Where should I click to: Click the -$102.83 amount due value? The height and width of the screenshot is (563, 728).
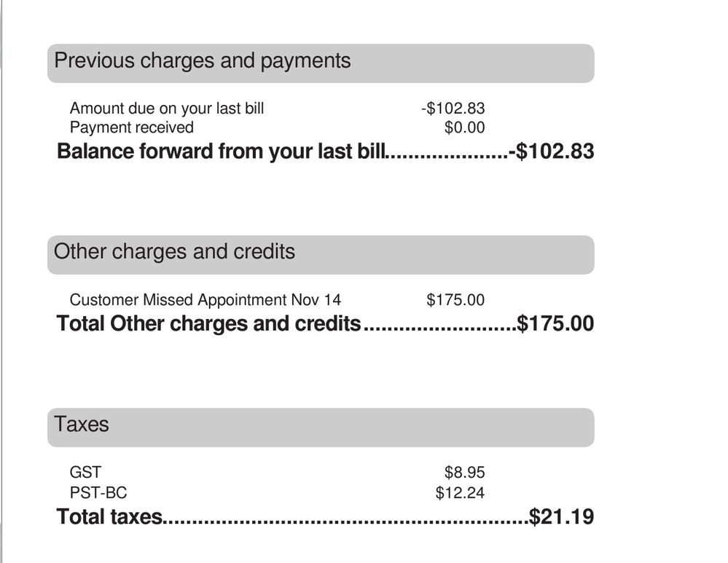(x=453, y=109)
